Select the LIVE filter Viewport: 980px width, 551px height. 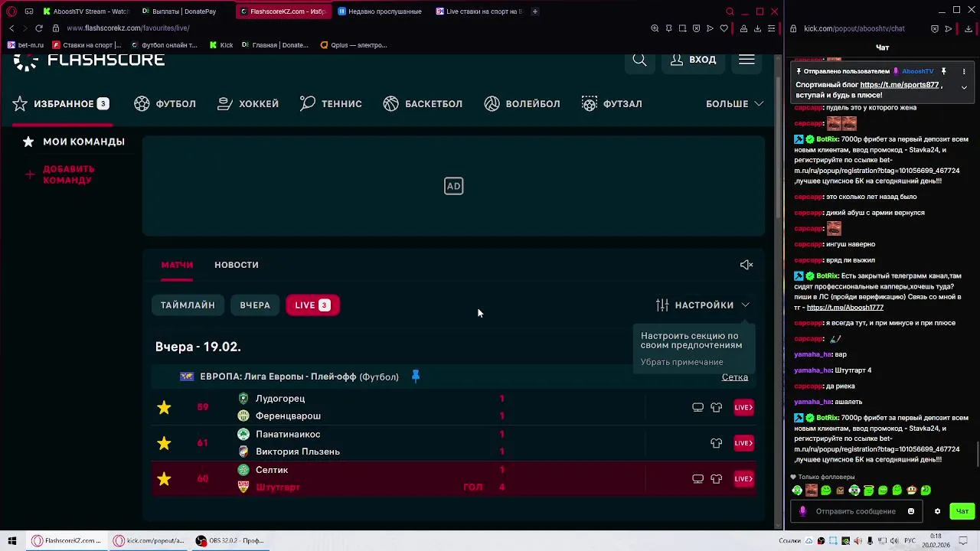coord(312,305)
